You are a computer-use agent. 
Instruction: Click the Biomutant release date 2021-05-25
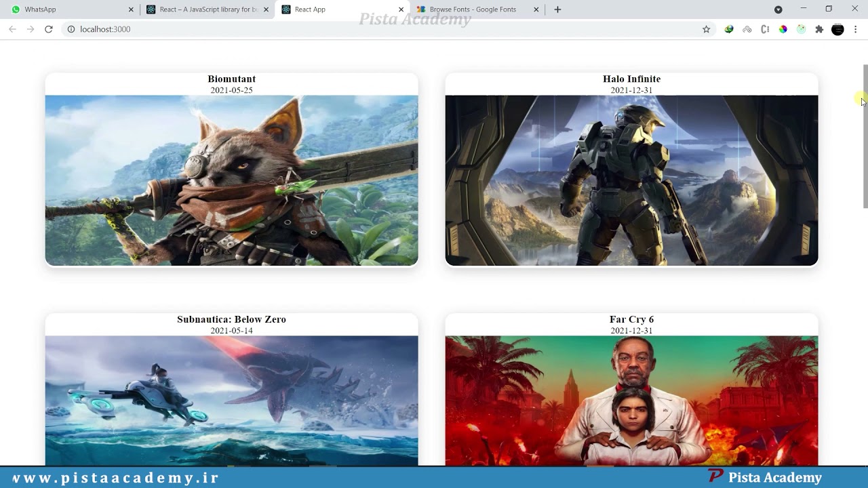click(231, 90)
